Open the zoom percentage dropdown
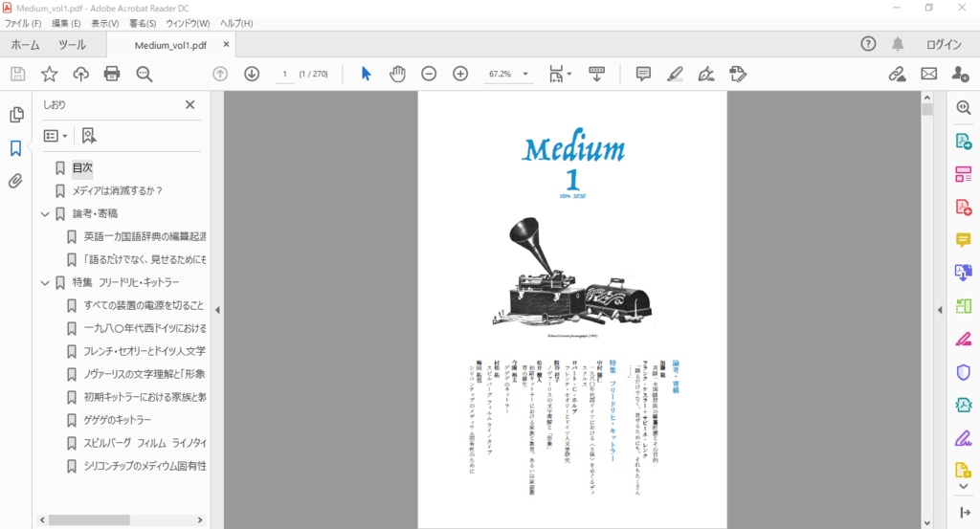 pos(525,74)
